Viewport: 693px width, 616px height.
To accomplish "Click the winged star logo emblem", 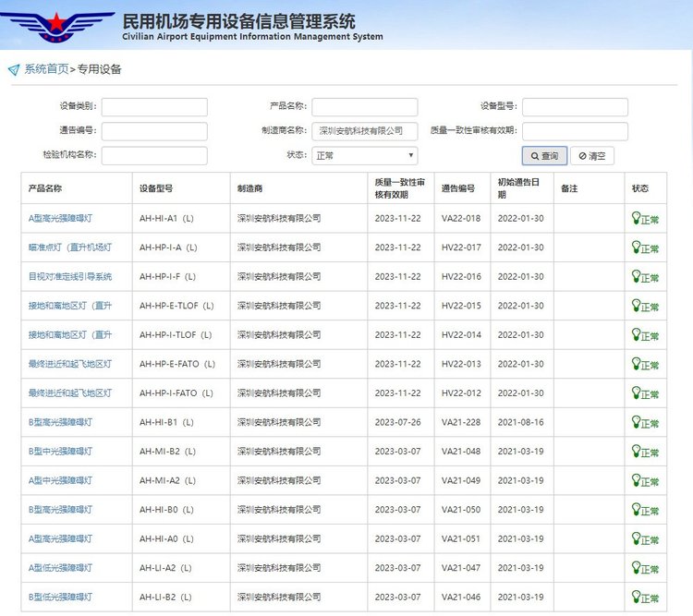I will click(x=58, y=26).
